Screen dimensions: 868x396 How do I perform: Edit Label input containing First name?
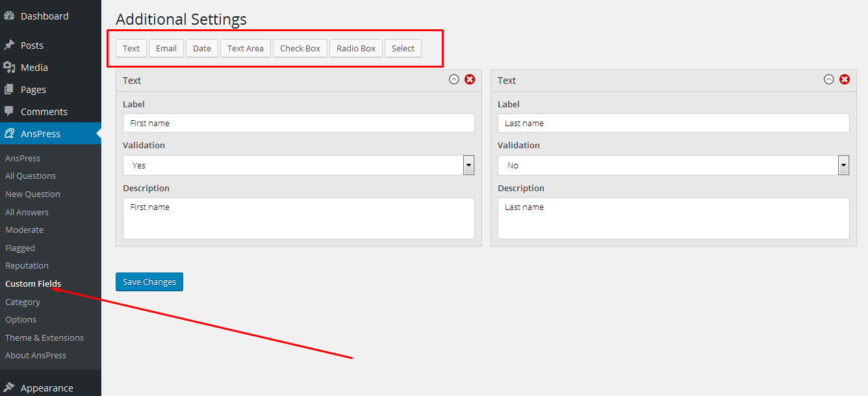pyautogui.click(x=299, y=123)
